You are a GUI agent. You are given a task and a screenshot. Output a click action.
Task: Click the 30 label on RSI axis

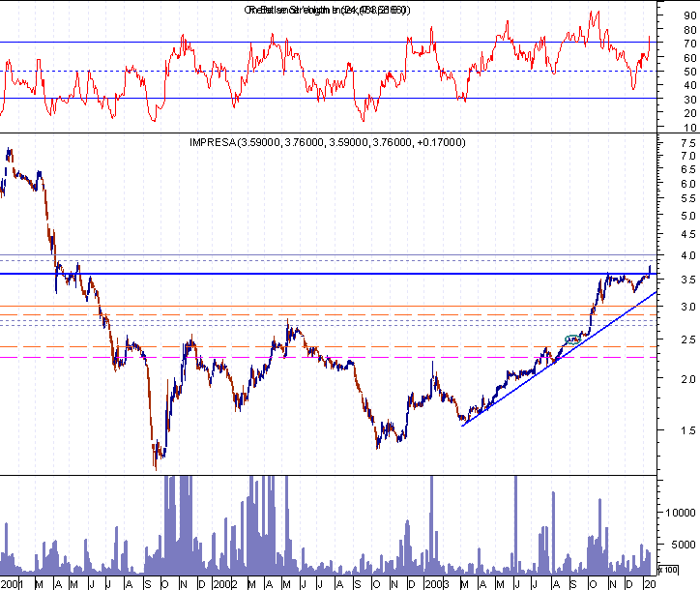pyautogui.click(x=689, y=100)
